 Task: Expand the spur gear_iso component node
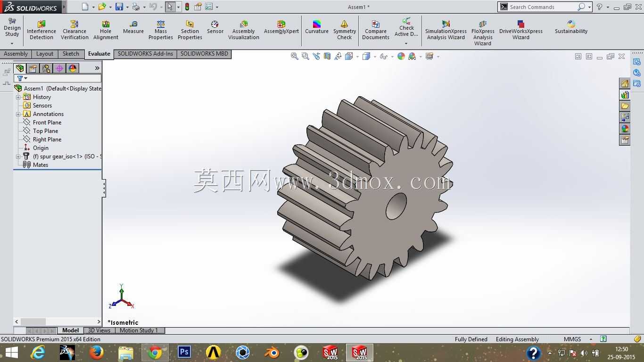(18, 156)
